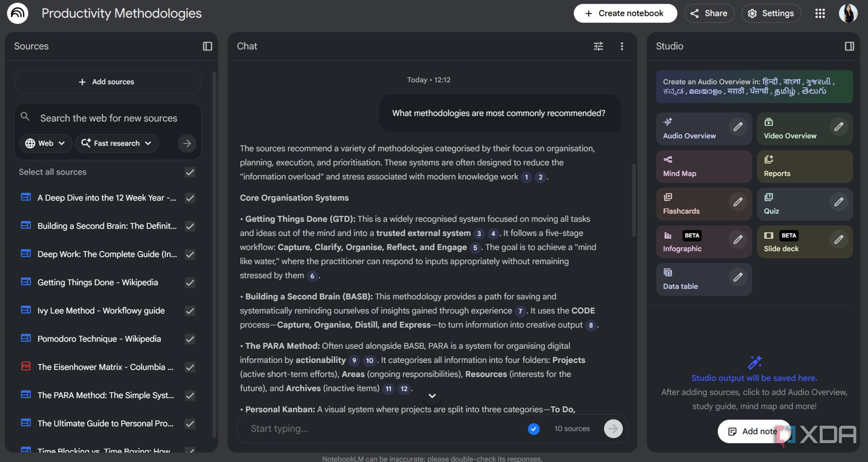Open the Google apps grid icon
This screenshot has height=462, width=868.
tap(820, 13)
